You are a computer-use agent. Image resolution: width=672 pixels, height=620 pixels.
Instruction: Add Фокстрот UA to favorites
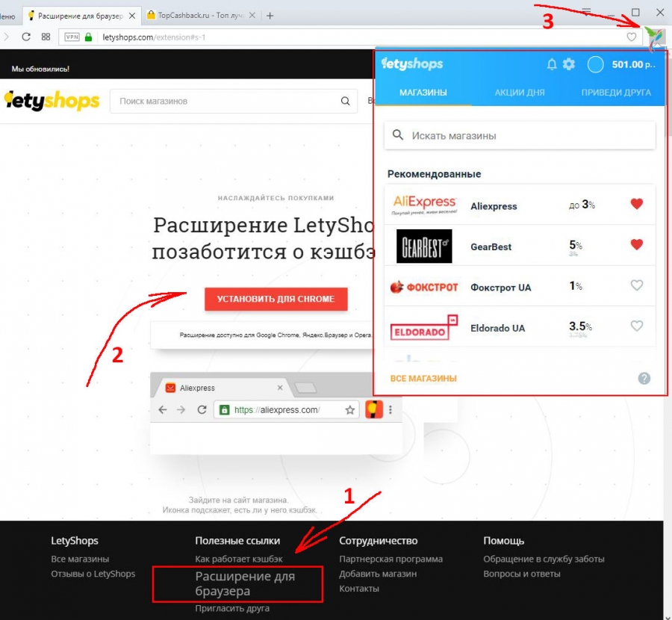(x=636, y=285)
